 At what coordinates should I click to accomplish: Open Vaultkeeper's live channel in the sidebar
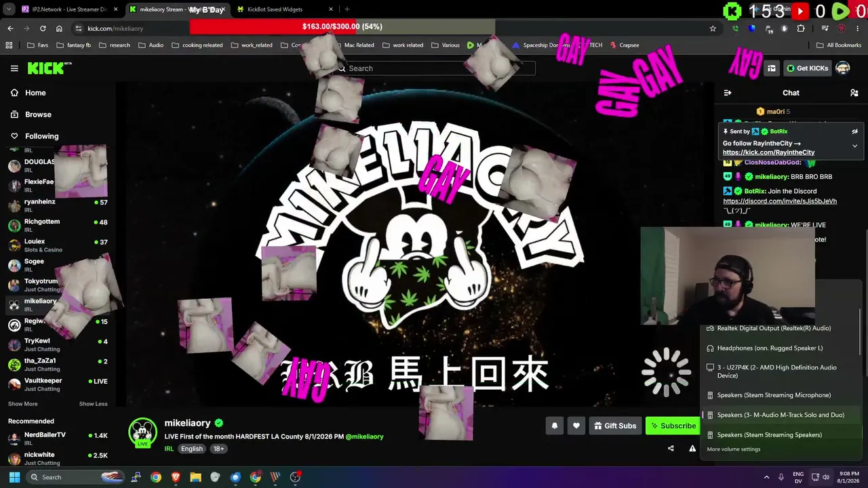58,384
